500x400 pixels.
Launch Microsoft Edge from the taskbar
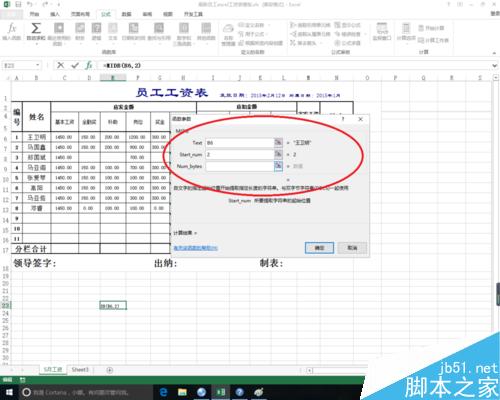[163, 392]
